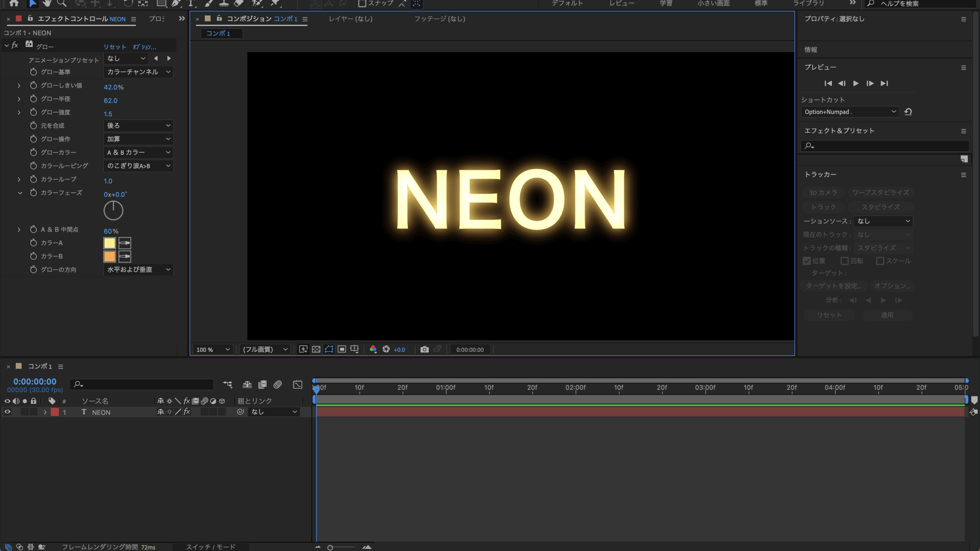The height and width of the screenshot is (551, 980).
Task: Click the show channel color management icon
Action: (373, 349)
